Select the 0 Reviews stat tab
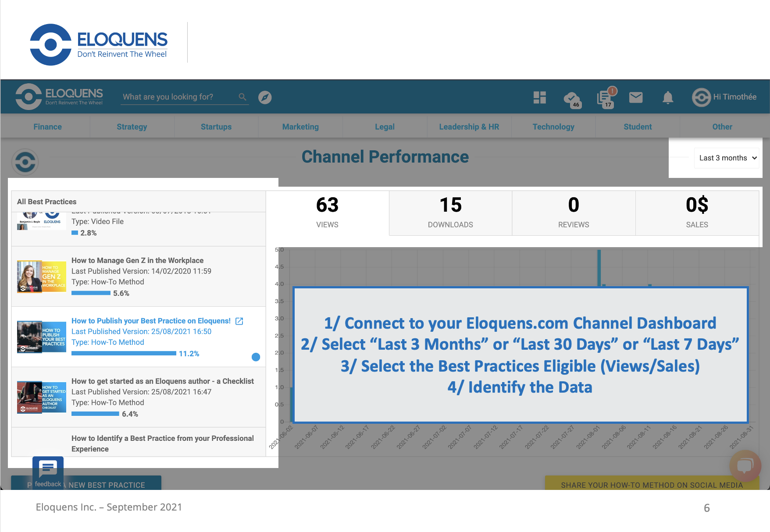This screenshot has height=532, width=770. pos(574,213)
